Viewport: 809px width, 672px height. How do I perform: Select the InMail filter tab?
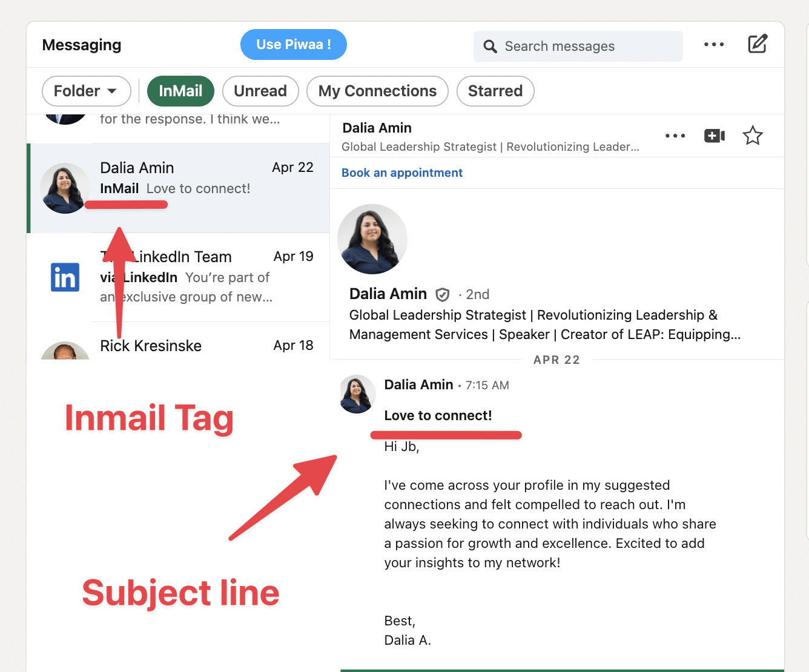[x=180, y=91]
